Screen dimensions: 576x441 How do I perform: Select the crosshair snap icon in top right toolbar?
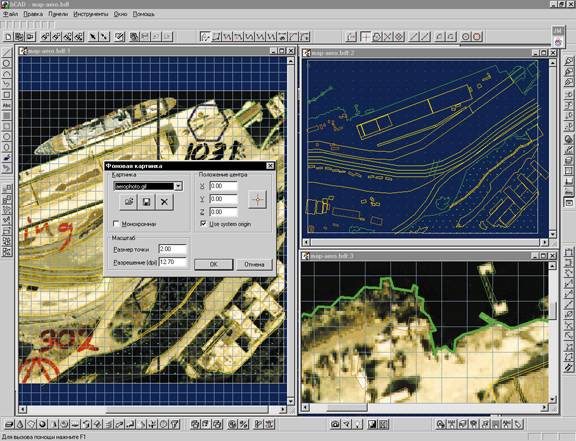point(366,36)
